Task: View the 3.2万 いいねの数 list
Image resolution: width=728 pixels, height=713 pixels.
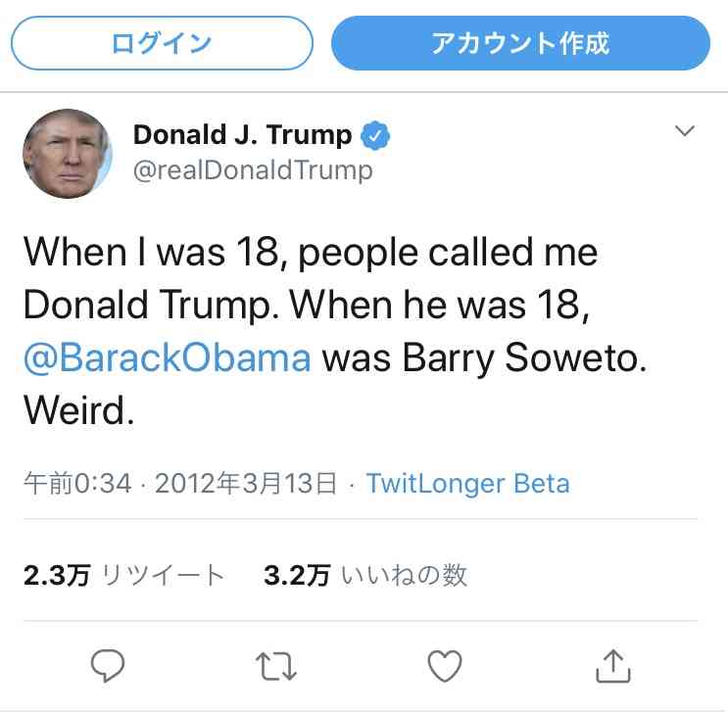Action: tap(365, 575)
